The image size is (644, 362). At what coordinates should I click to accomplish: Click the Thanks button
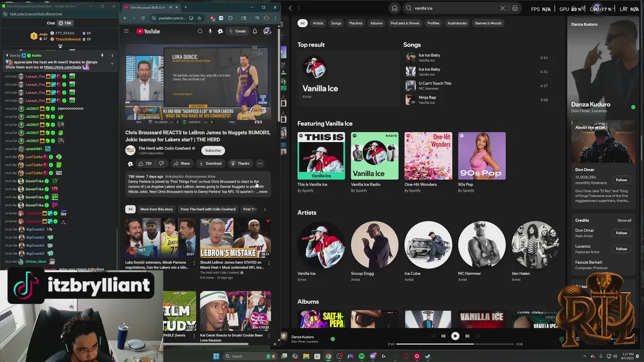pyautogui.click(x=240, y=163)
